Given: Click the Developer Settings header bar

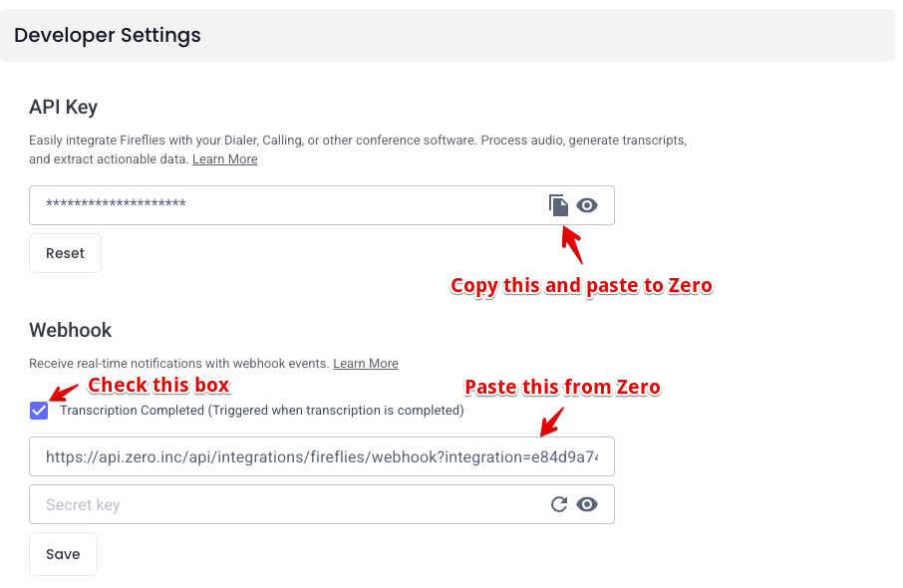Looking at the screenshot, I should click(x=449, y=35).
